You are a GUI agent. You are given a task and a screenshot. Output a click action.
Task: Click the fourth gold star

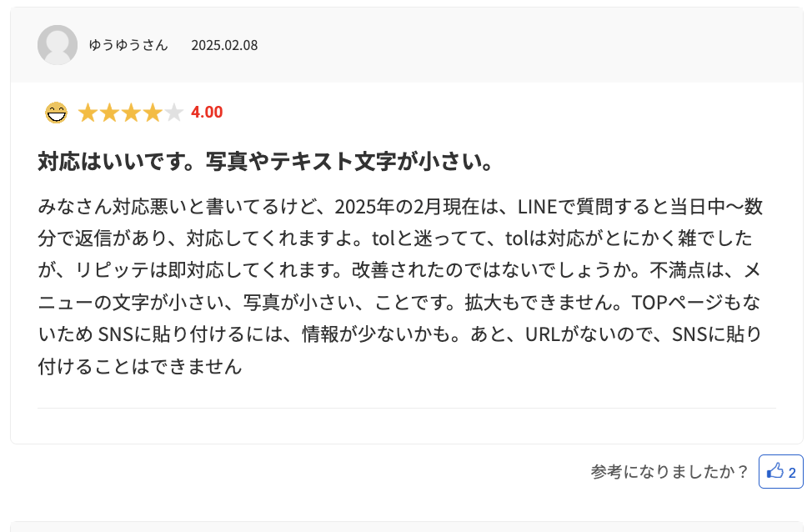[x=152, y=113]
